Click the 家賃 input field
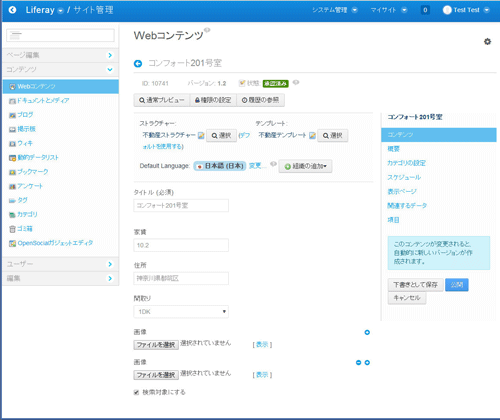 (181, 245)
